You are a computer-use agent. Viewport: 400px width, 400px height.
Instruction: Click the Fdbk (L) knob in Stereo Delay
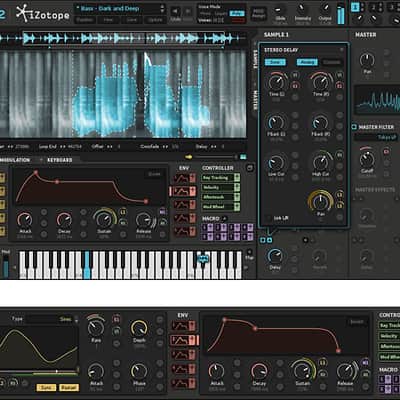[x=276, y=123]
